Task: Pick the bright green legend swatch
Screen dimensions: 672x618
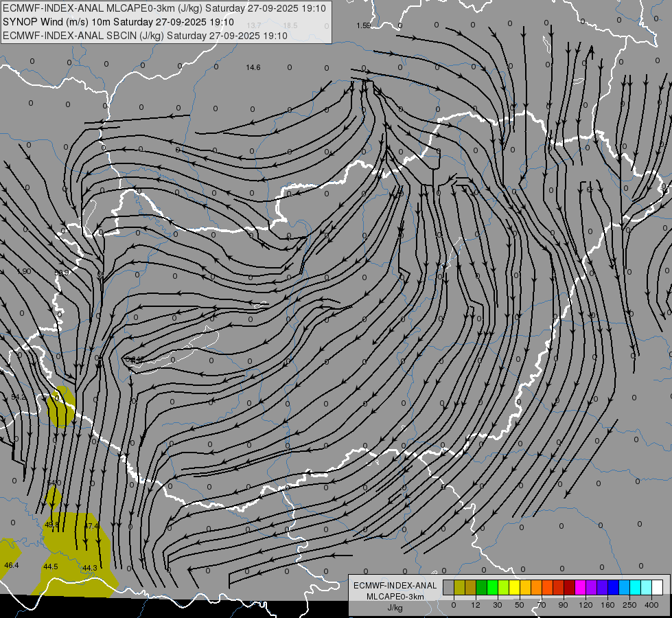Action: pyautogui.click(x=492, y=587)
